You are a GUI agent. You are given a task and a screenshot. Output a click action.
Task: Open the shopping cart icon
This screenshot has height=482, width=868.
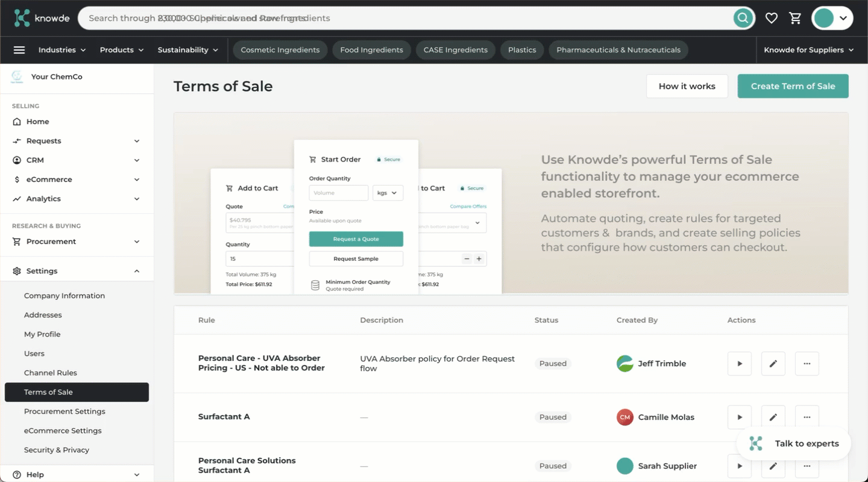[x=796, y=18]
